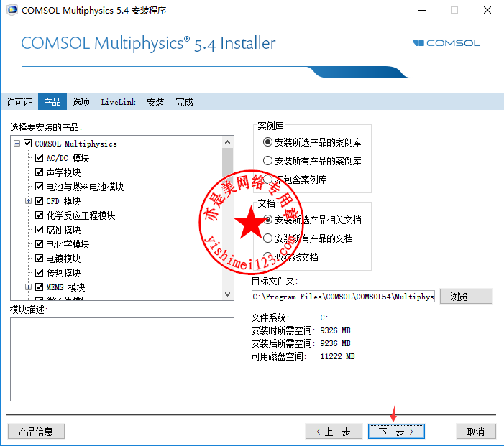Open the LiveLink tab
The image size is (504, 446).
[x=118, y=102]
